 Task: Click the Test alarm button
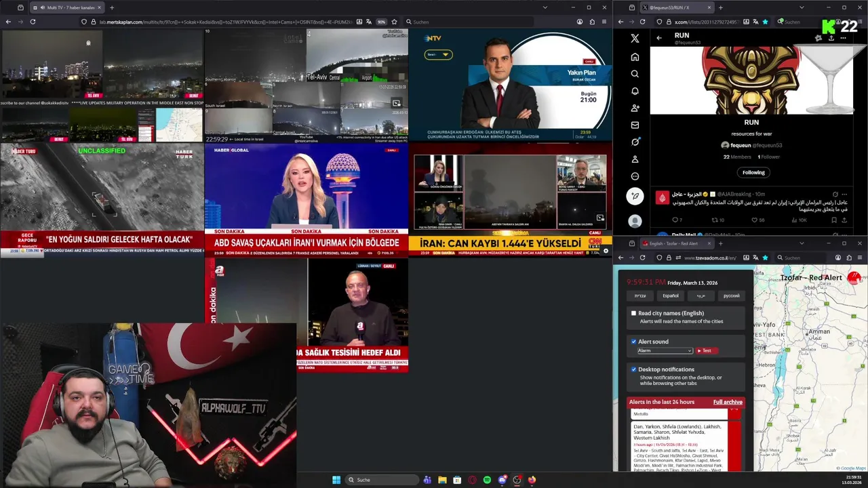tap(705, 350)
